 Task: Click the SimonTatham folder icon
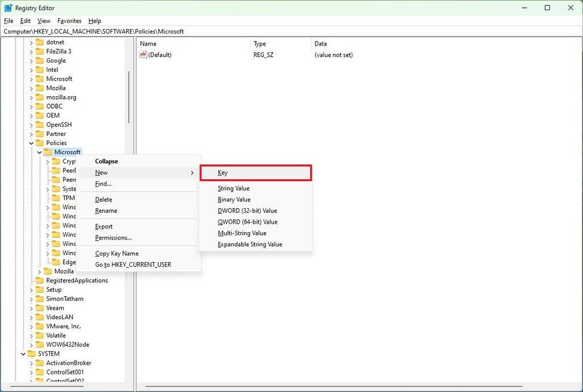coord(40,298)
